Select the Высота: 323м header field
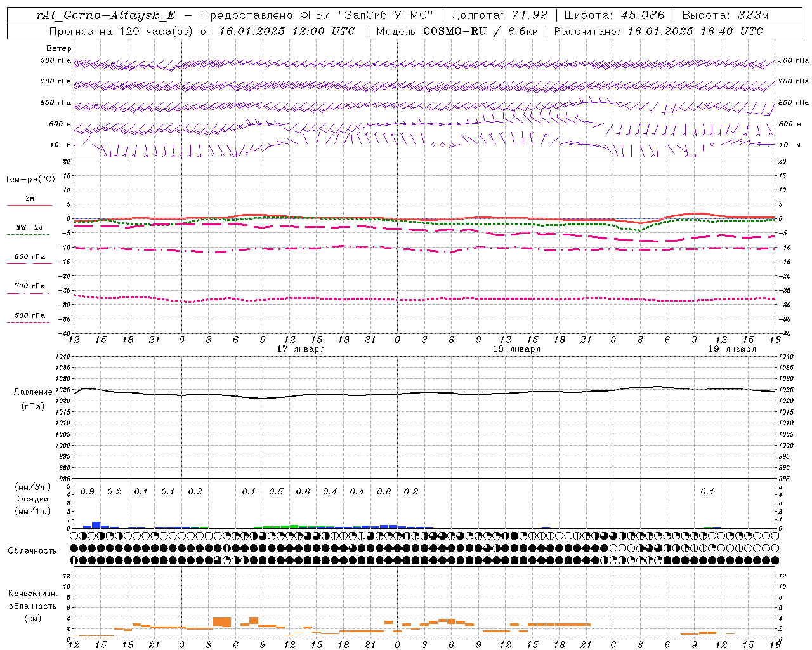812x650 pixels. (725, 15)
